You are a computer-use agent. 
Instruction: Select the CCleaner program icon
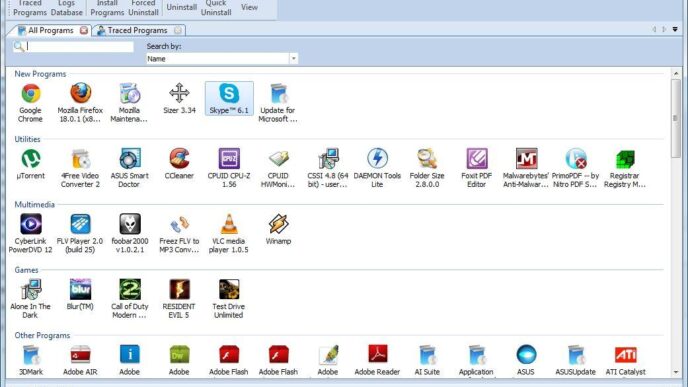click(179, 159)
